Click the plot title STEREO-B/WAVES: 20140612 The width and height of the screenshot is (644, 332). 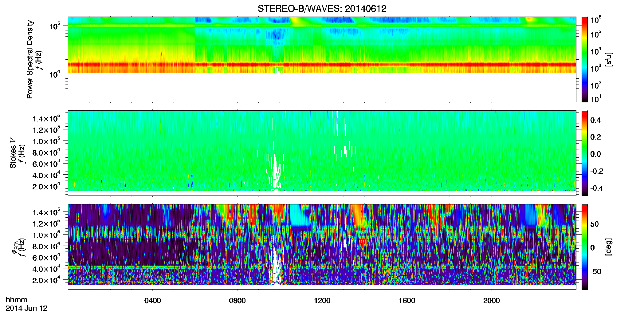(x=322, y=9)
